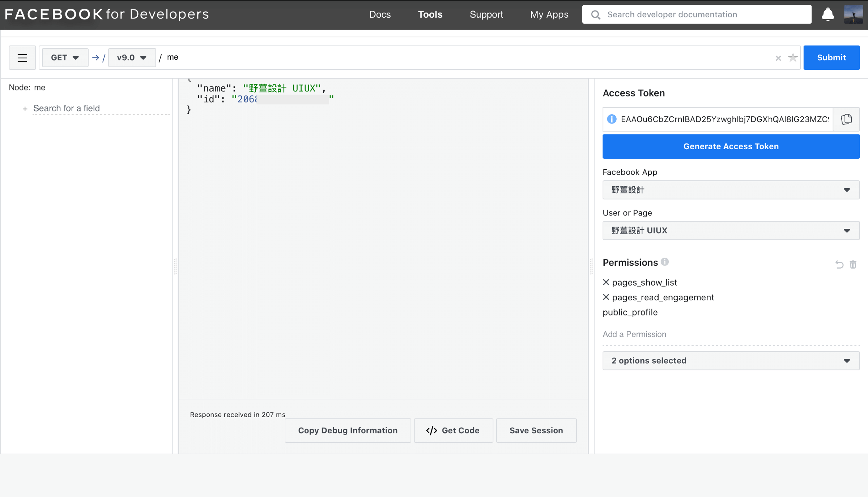The image size is (868, 497).
Task: Open notifications bell
Action: coord(828,14)
